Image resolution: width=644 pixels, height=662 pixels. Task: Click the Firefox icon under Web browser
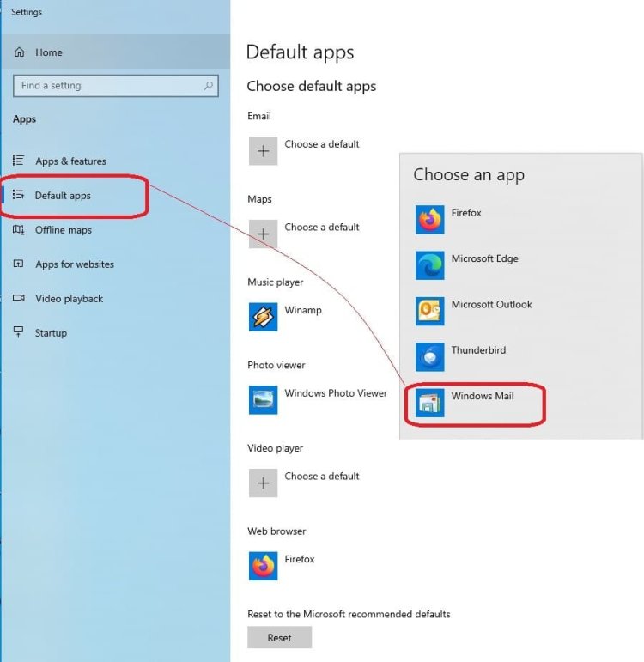(x=263, y=566)
